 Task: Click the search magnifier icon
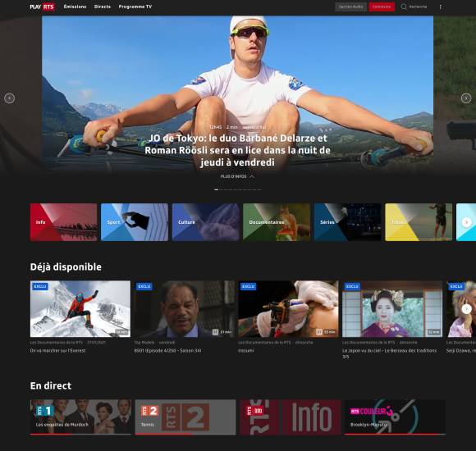coord(404,7)
